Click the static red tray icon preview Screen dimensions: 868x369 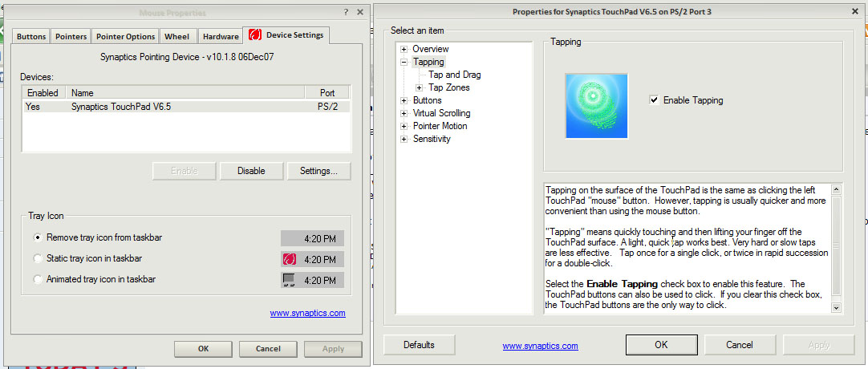point(290,259)
